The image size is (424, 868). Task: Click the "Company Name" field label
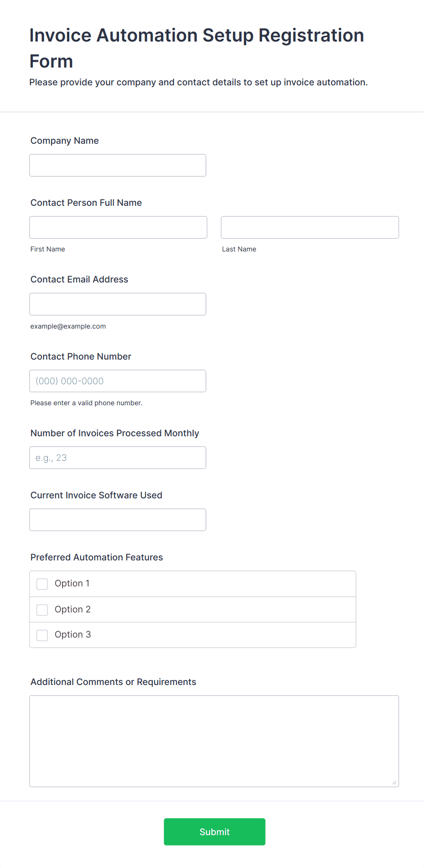pyautogui.click(x=64, y=141)
